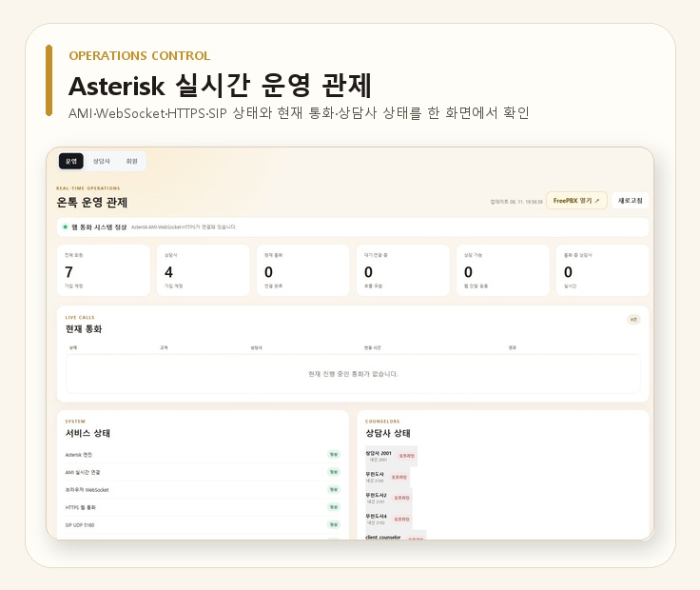Select counselor 무현도사4 entry
This screenshot has width=700, height=590.
coord(389,519)
